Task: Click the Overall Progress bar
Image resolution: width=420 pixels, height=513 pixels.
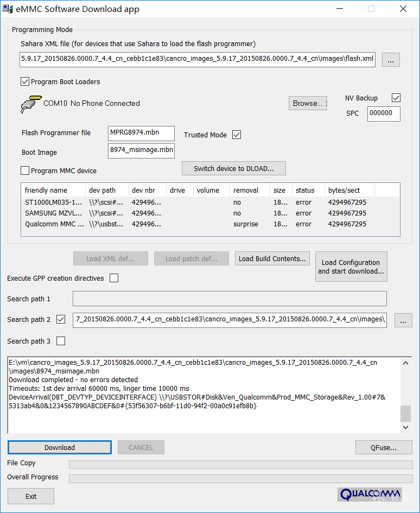Action: 241,479
